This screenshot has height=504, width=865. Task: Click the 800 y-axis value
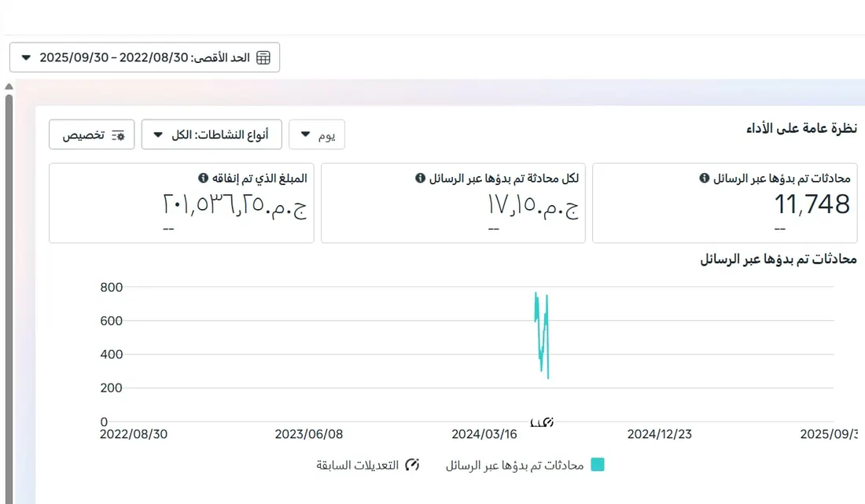click(x=112, y=287)
